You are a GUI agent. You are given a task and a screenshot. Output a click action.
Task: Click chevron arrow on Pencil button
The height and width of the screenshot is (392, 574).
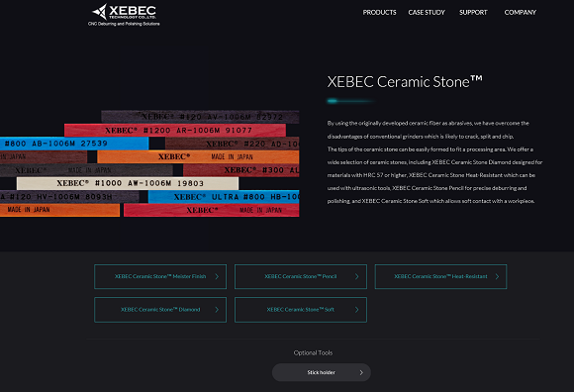(357, 277)
